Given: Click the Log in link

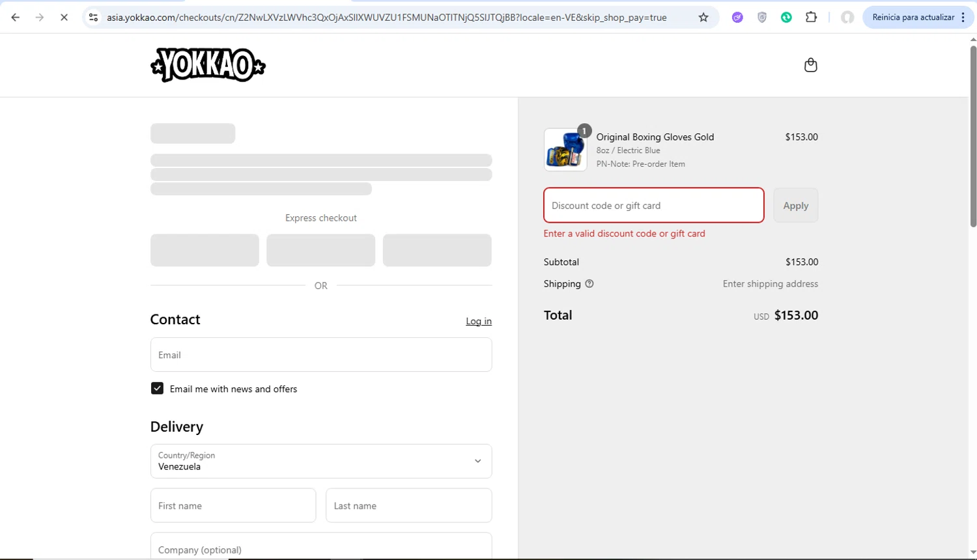Looking at the screenshot, I should click(479, 321).
